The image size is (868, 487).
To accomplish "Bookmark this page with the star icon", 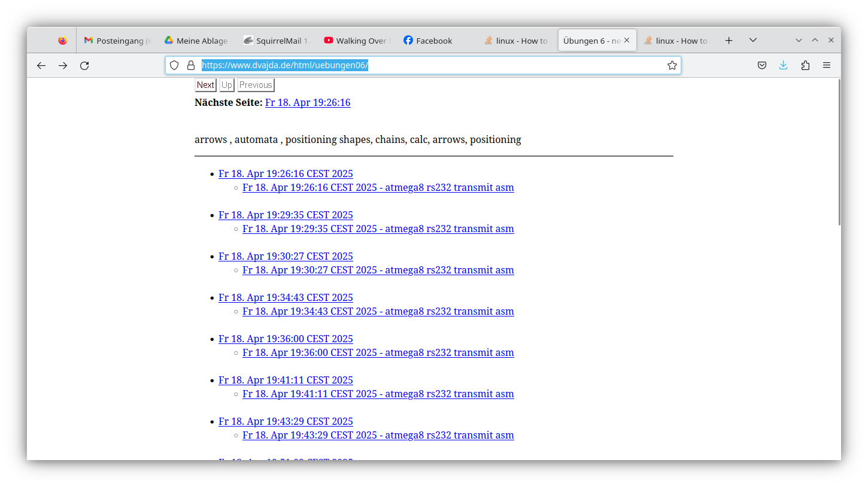I will [672, 66].
